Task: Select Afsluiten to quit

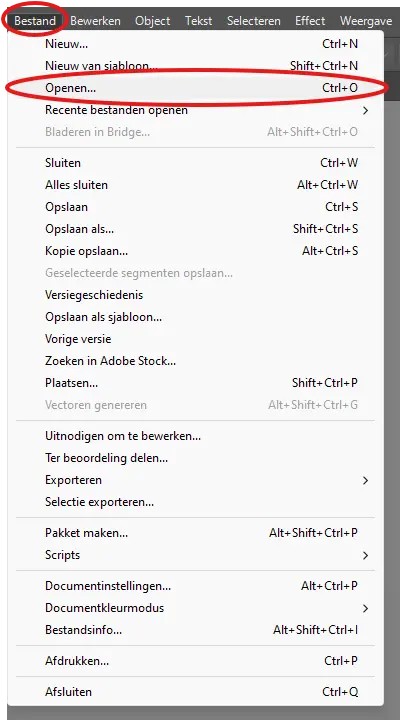Action: 196,692
